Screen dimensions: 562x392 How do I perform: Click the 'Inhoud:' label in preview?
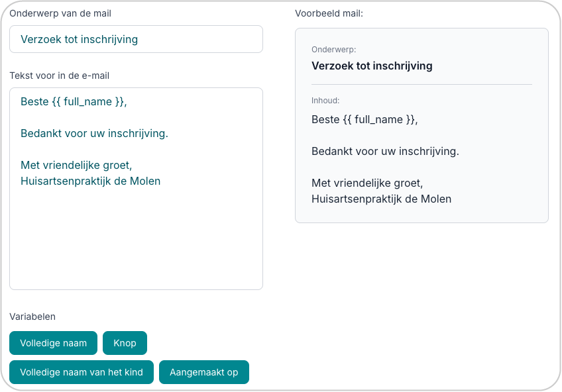click(x=325, y=101)
